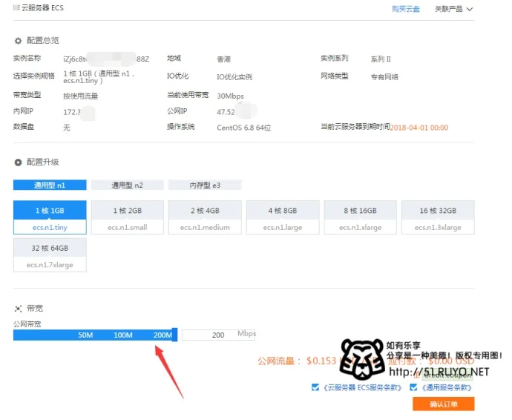This screenshot has height=420, width=512.
Task: Click the bandwidth slider handle
Action: pyautogui.click(x=174, y=335)
